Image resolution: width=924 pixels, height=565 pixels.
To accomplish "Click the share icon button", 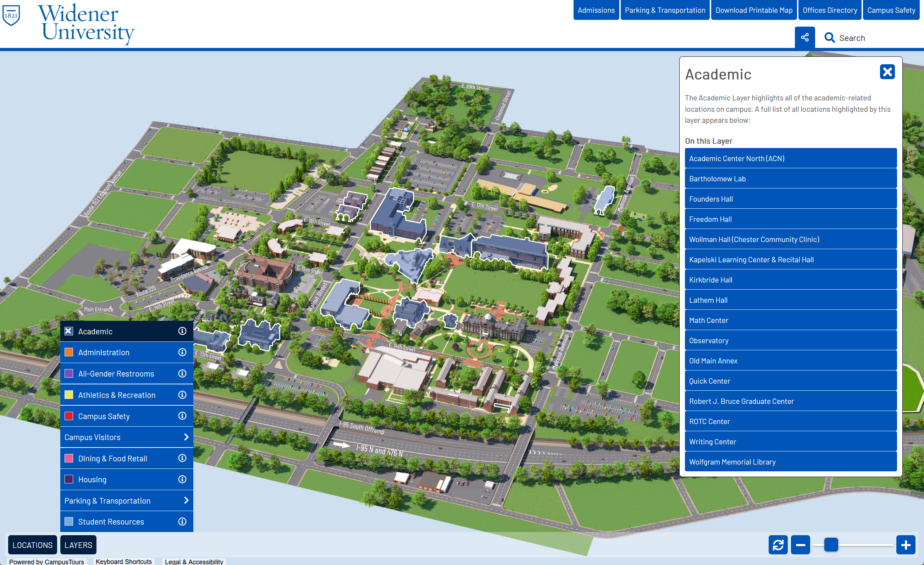I will (804, 38).
